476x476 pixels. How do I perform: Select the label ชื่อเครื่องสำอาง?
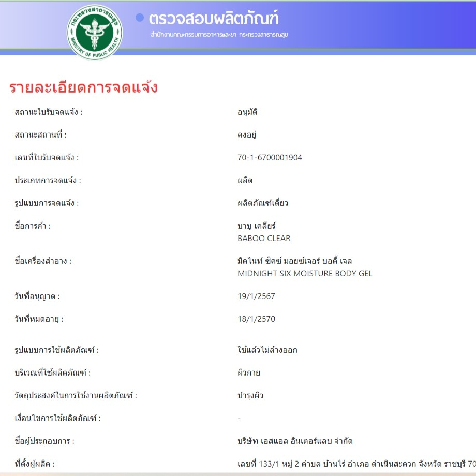coord(43,261)
